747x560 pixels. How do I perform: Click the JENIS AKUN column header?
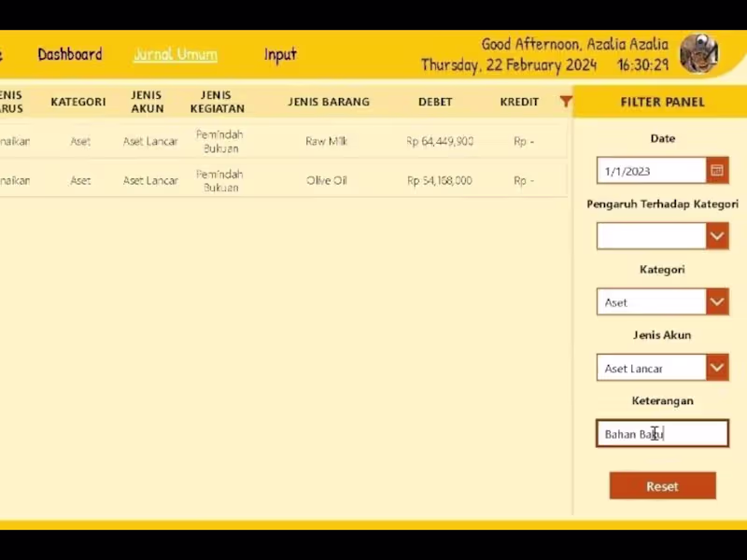pos(148,102)
